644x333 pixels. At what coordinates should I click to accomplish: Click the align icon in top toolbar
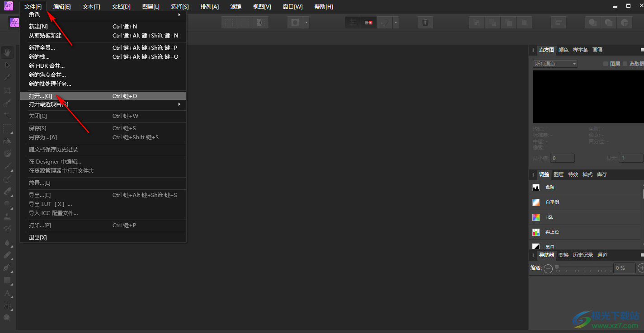(559, 22)
